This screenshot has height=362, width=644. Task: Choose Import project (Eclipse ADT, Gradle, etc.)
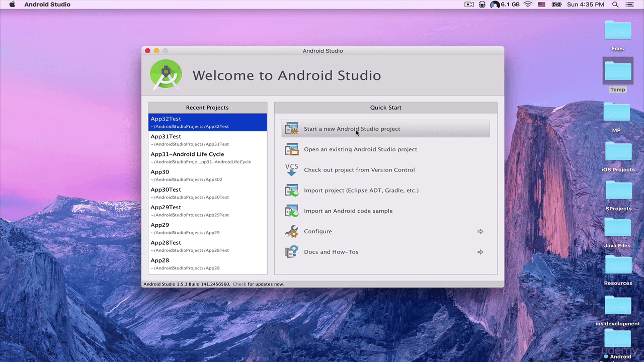385,191
